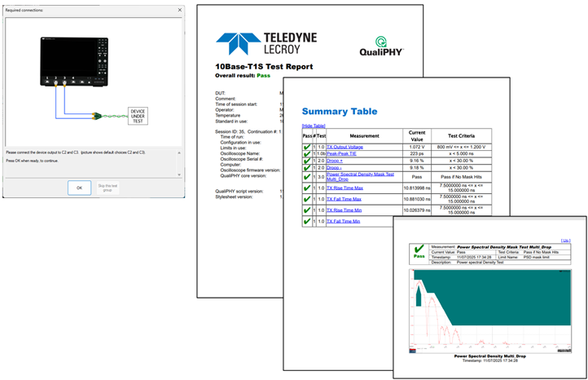Click the pass checkmark in the TX Output Voltage row

(307, 147)
